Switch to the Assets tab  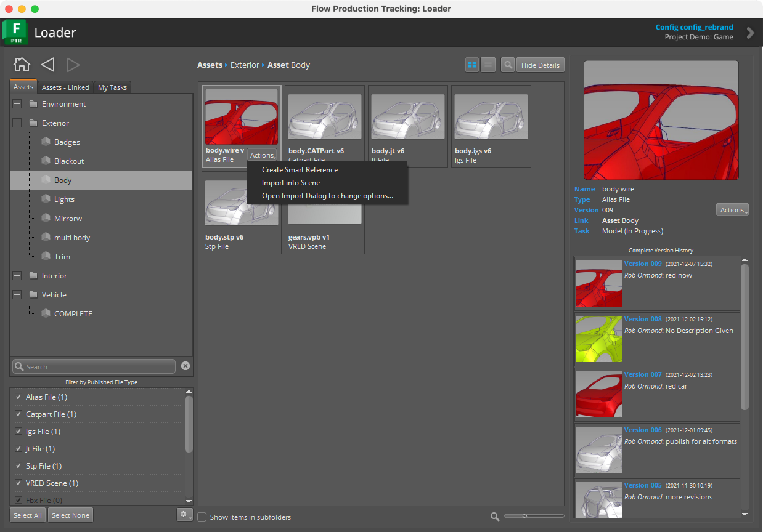[23, 87]
